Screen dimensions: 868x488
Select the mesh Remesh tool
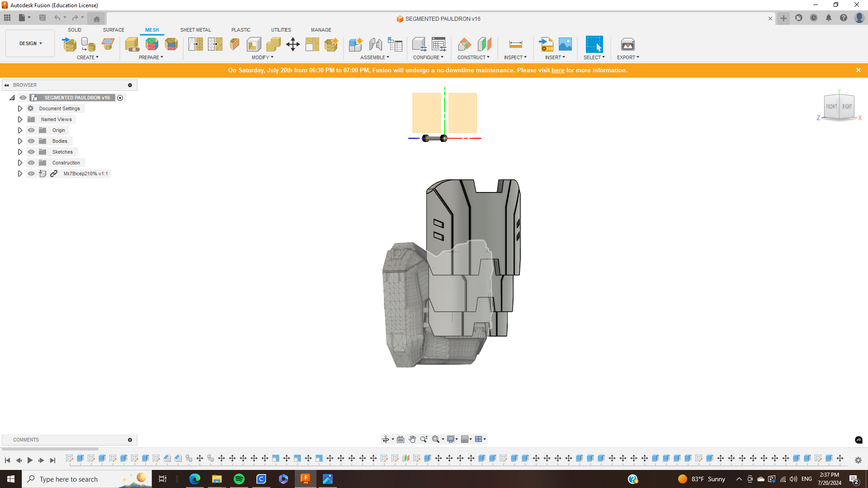195,44
